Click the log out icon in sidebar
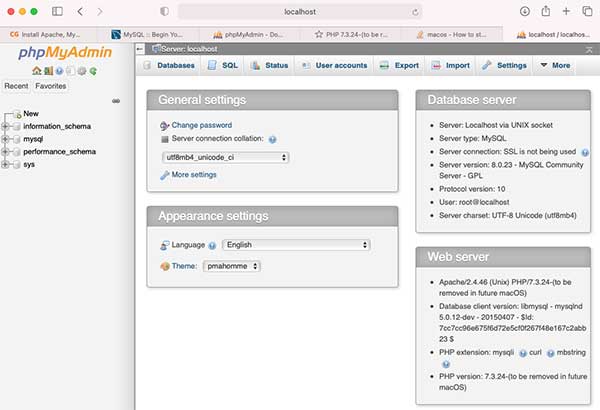600x410 pixels. click(x=48, y=71)
